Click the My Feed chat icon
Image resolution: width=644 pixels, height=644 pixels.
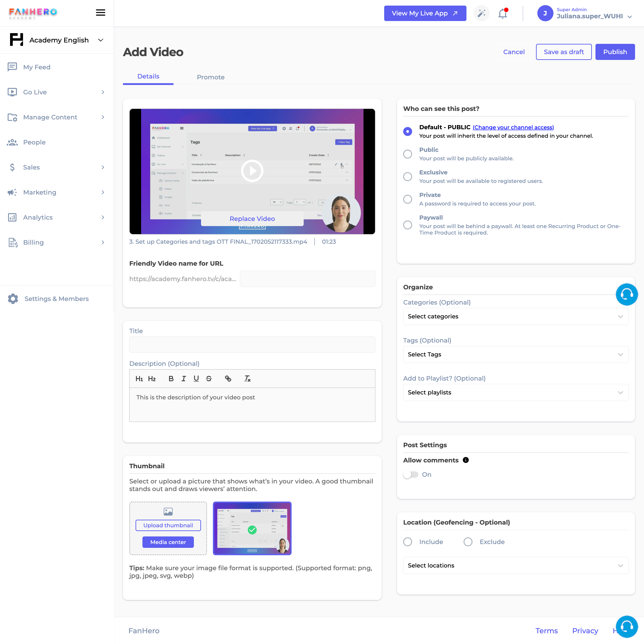[12, 67]
